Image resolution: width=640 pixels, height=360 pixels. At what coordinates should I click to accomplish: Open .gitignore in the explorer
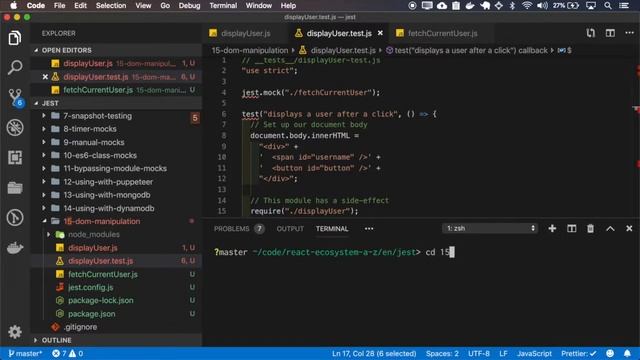click(80, 327)
